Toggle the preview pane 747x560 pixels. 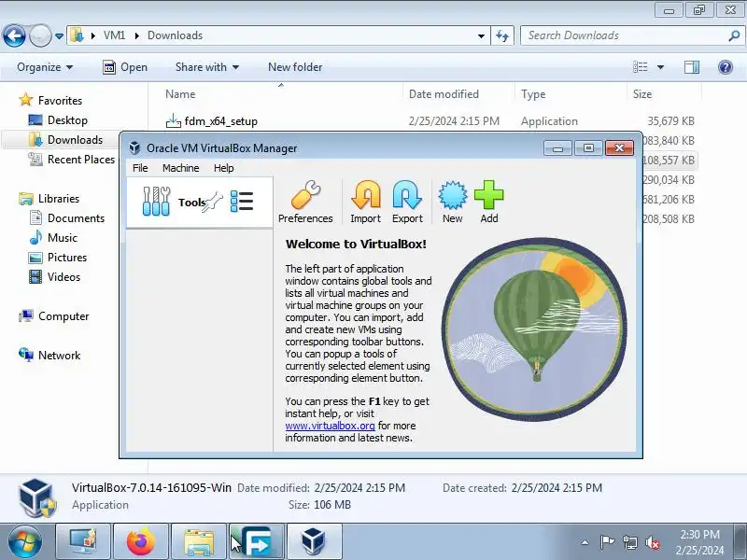692,67
